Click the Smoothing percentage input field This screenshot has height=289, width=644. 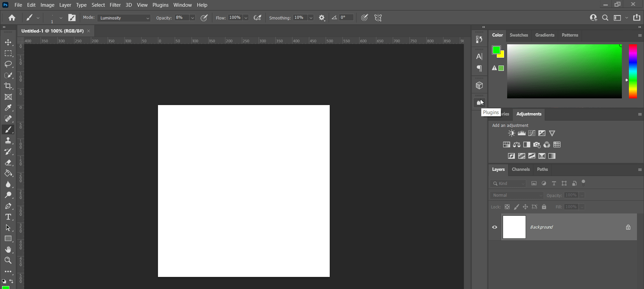tap(300, 18)
